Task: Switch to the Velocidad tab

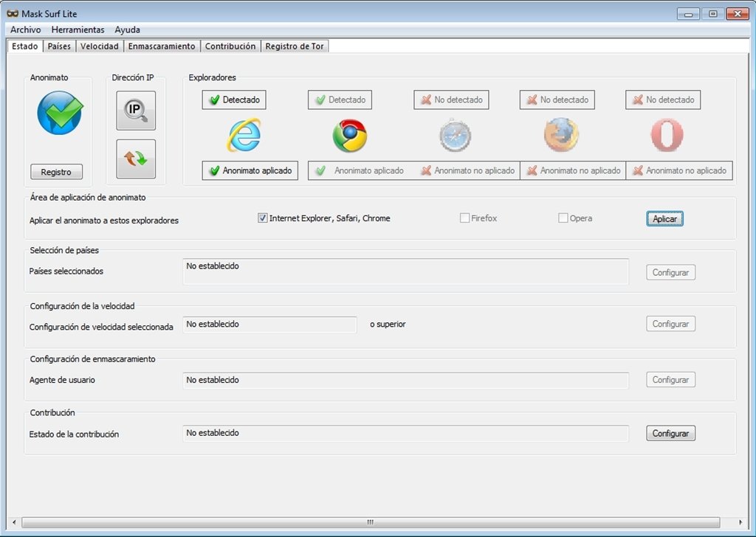Action: [x=100, y=46]
